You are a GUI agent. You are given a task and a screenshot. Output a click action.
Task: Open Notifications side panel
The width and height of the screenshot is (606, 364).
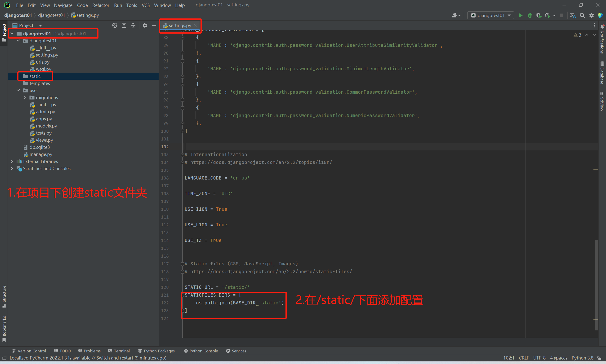[602, 39]
